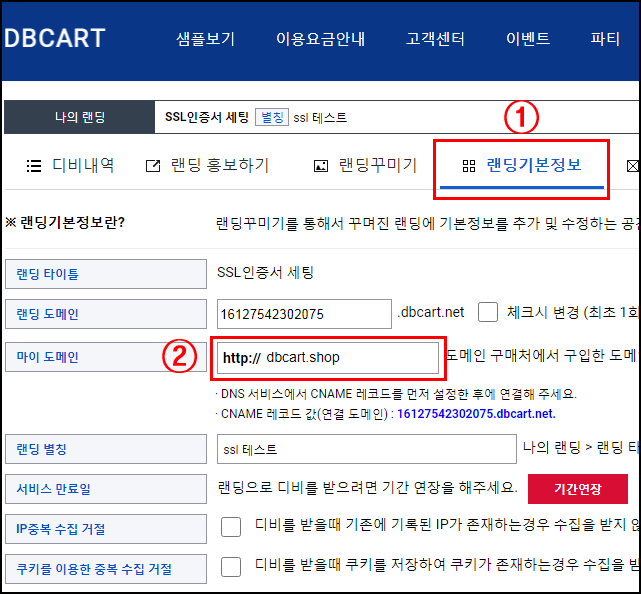Viewport: 641px width, 594px height.
Task: Click the 랜딩 홍보하기 share icon
Action: 153,166
